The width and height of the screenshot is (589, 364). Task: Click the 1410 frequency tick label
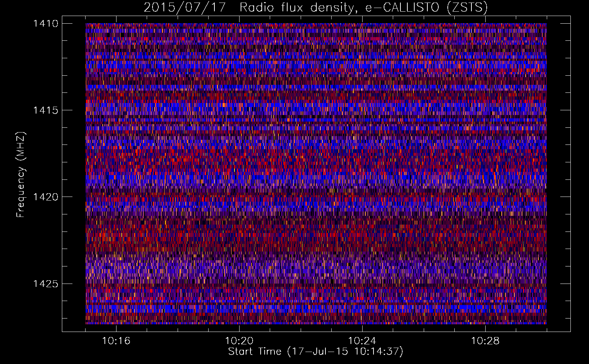46,24
